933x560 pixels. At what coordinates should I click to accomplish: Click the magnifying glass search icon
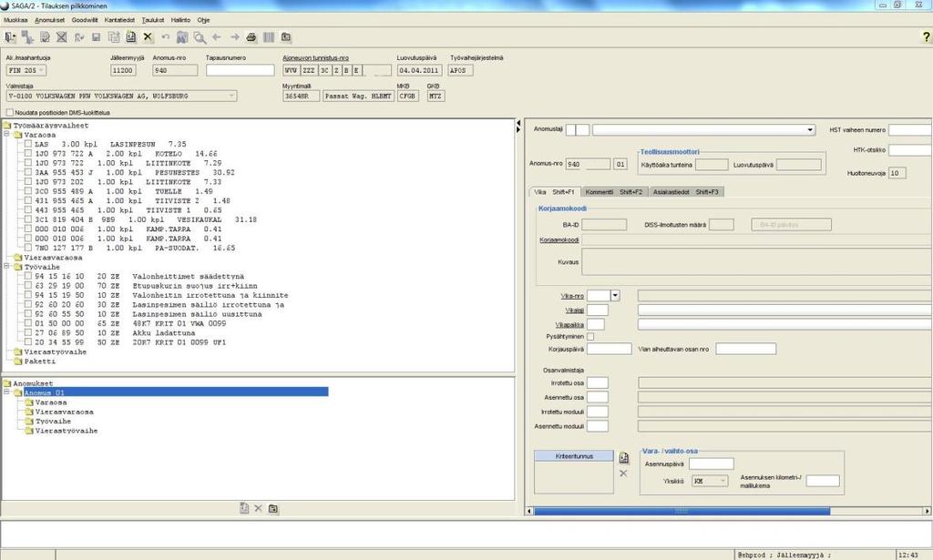click(x=200, y=37)
